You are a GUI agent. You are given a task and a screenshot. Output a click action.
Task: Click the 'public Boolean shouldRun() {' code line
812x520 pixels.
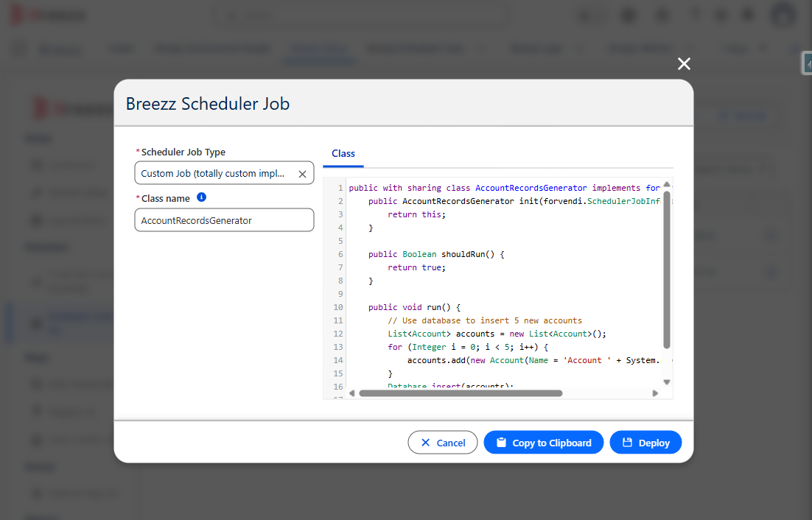(x=436, y=254)
